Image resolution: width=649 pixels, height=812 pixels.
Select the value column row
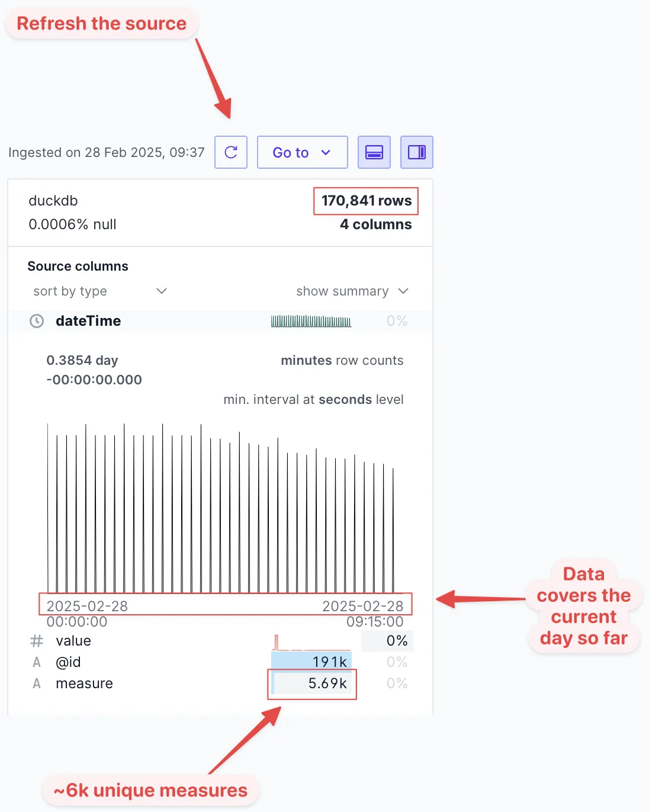point(73,641)
